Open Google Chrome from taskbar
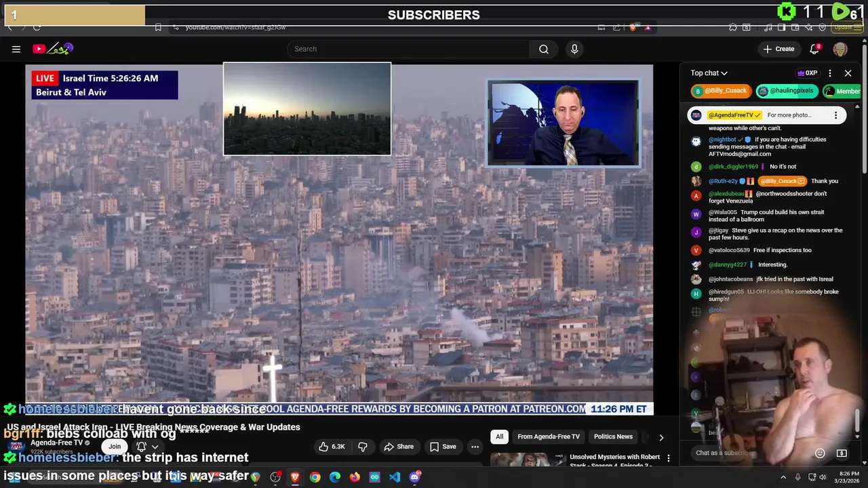This screenshot has height=488, width=868. tap(315, 477)
